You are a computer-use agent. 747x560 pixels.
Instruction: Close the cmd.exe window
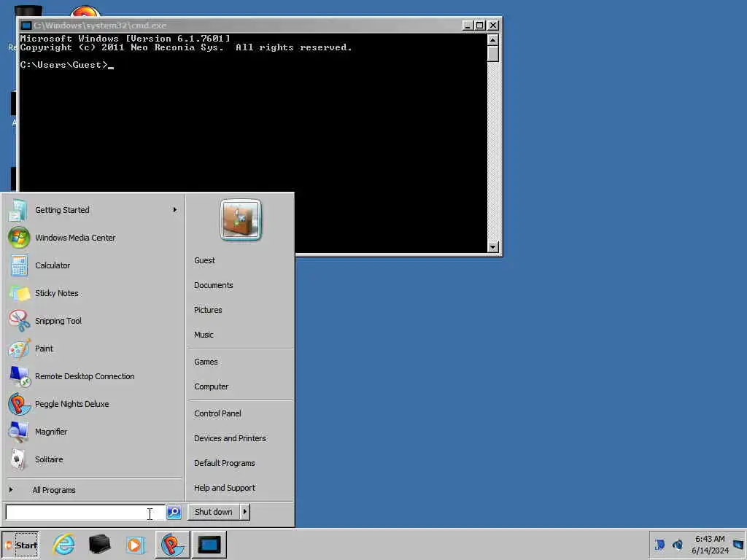(x=493, y=26)
